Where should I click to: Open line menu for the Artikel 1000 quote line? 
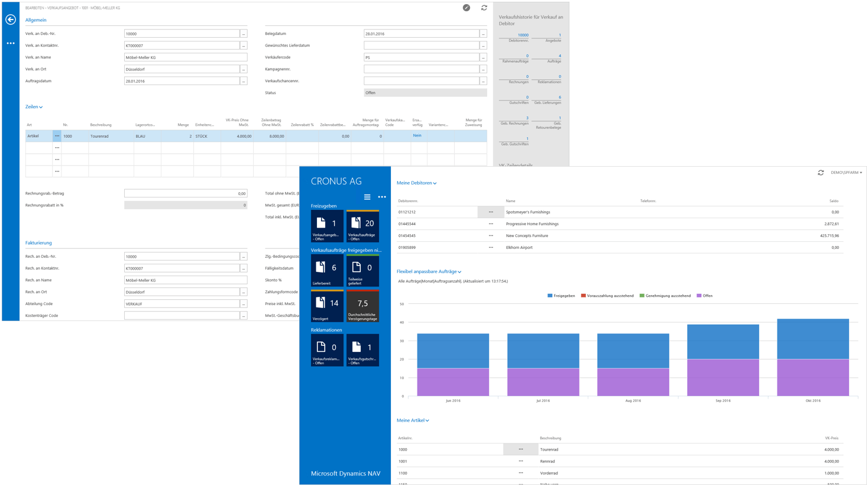[57, 136]
